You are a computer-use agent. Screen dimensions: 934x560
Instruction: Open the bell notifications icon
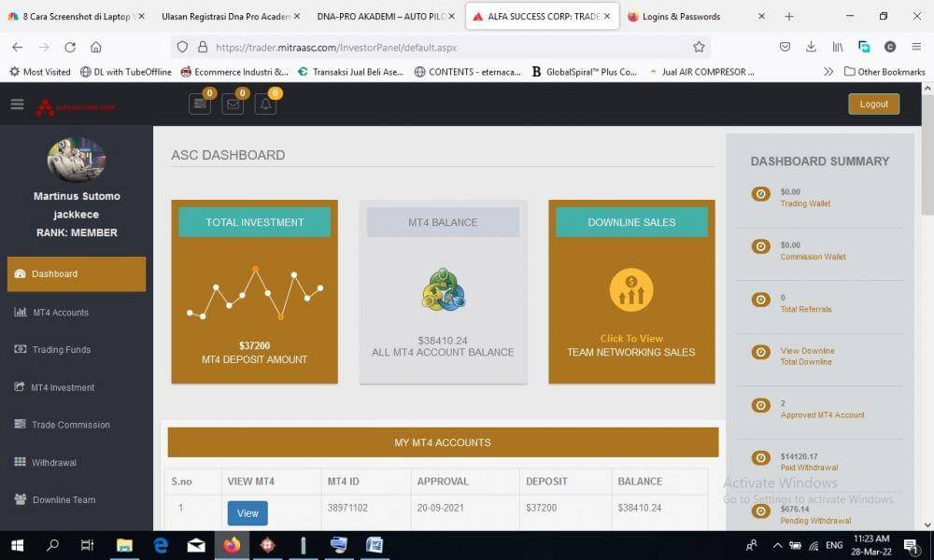(x=265, y=105)
